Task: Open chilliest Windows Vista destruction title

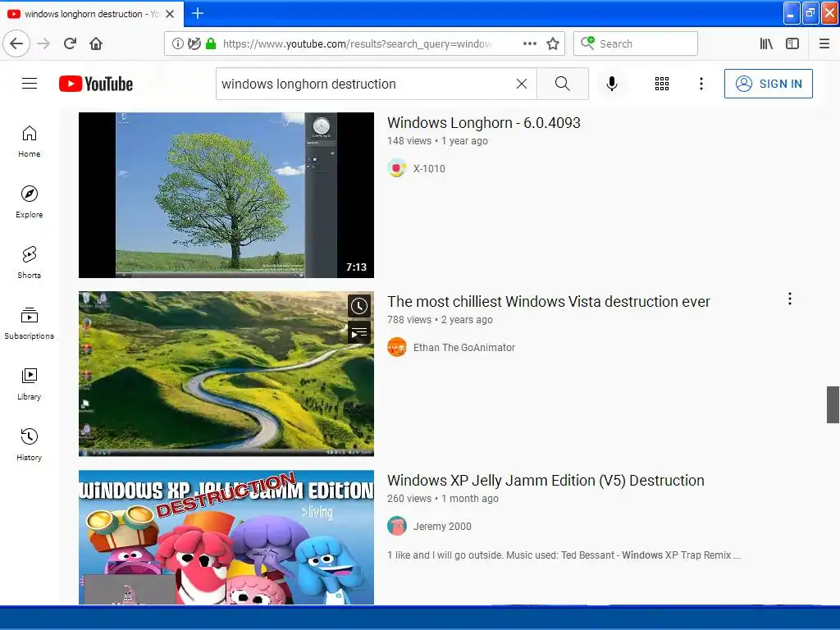Action: [549, 302]
